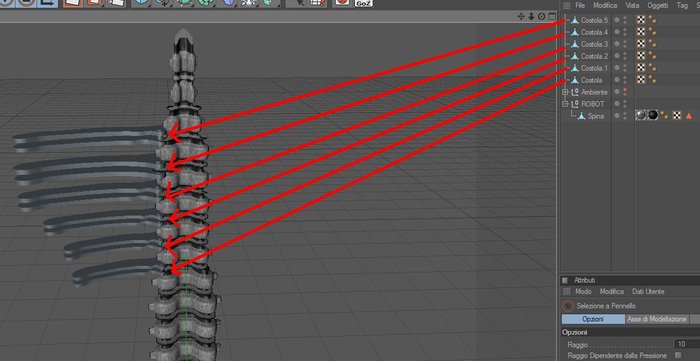
Task: Click the texture tag of Costola.2
Action: coord(641,56)
